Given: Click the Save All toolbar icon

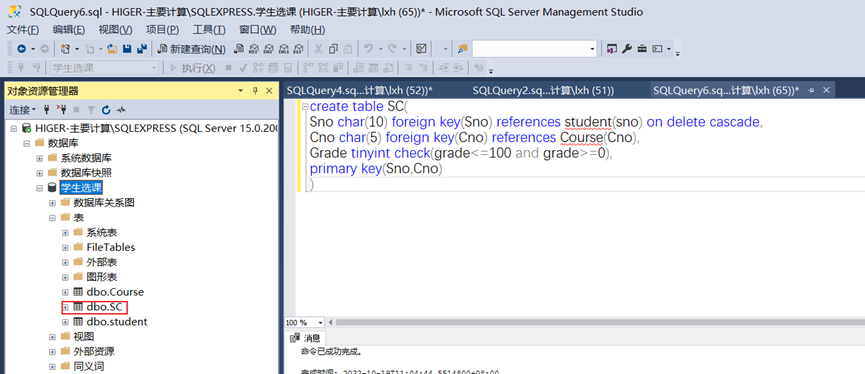Looking at the screenshot, I should [142, 49].
